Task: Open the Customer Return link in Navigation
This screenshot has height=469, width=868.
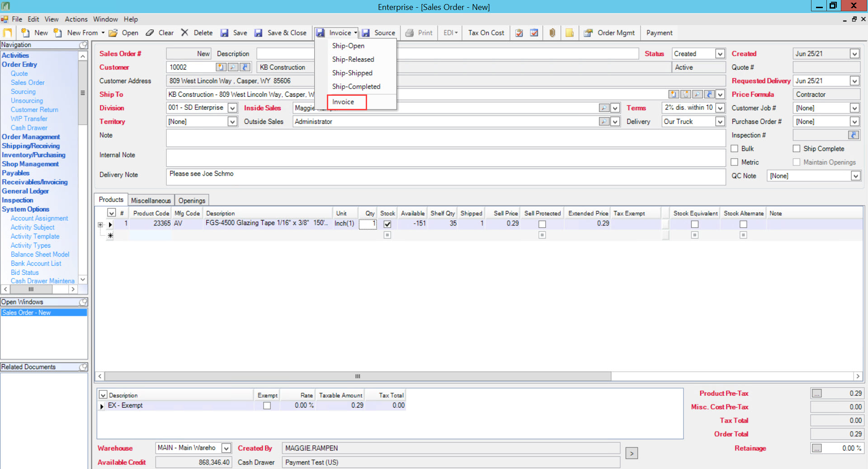Action: pos(34,110)
